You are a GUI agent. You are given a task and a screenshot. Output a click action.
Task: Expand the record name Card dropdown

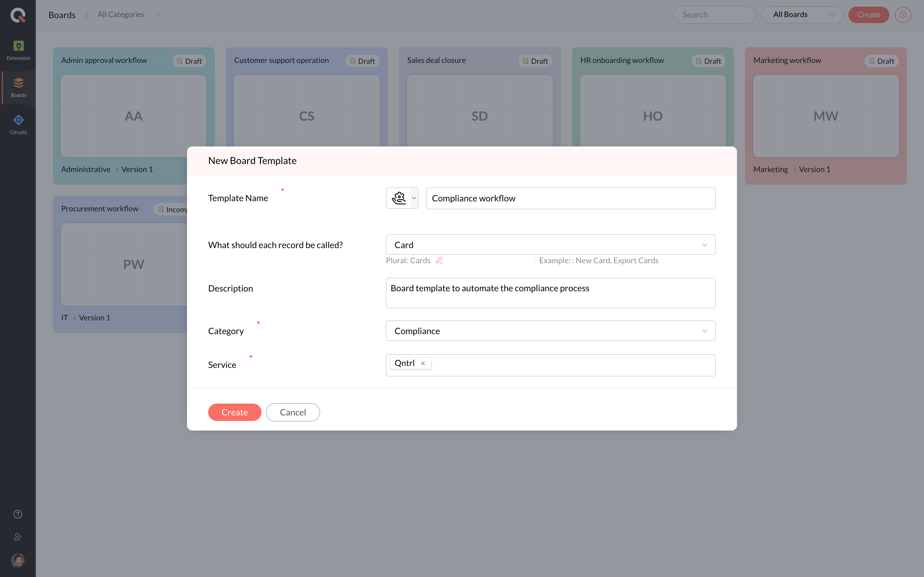(x=550, y=245)
